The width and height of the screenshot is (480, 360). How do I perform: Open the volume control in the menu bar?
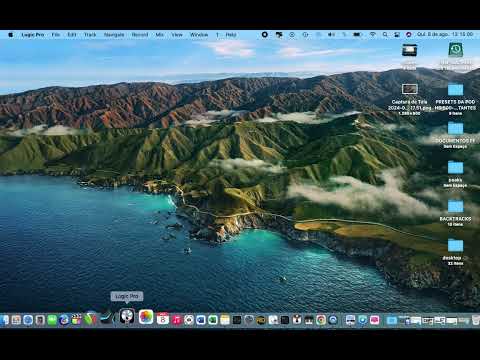331,34
